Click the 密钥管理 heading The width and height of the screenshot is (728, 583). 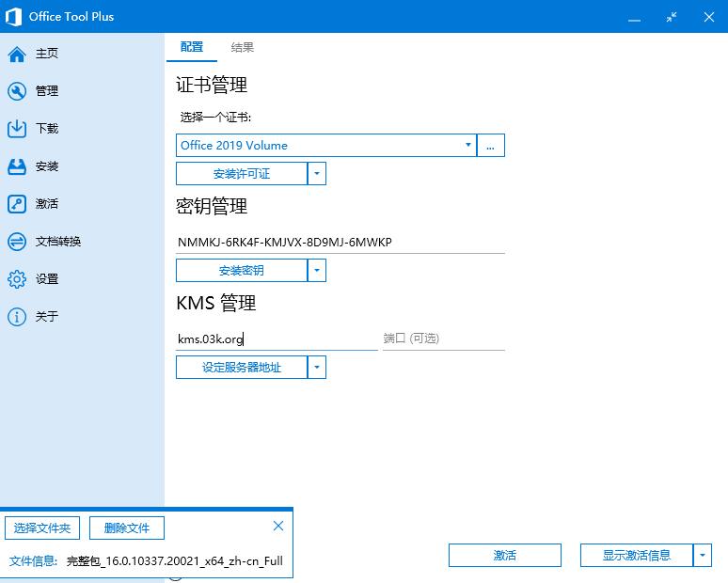click(212, 206)
